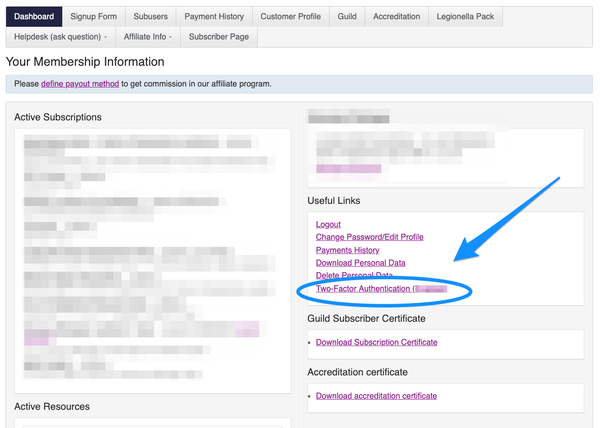Open the Two-Factor Authentication link
This screenshot has width=600, height=428.
pos(362,289)
